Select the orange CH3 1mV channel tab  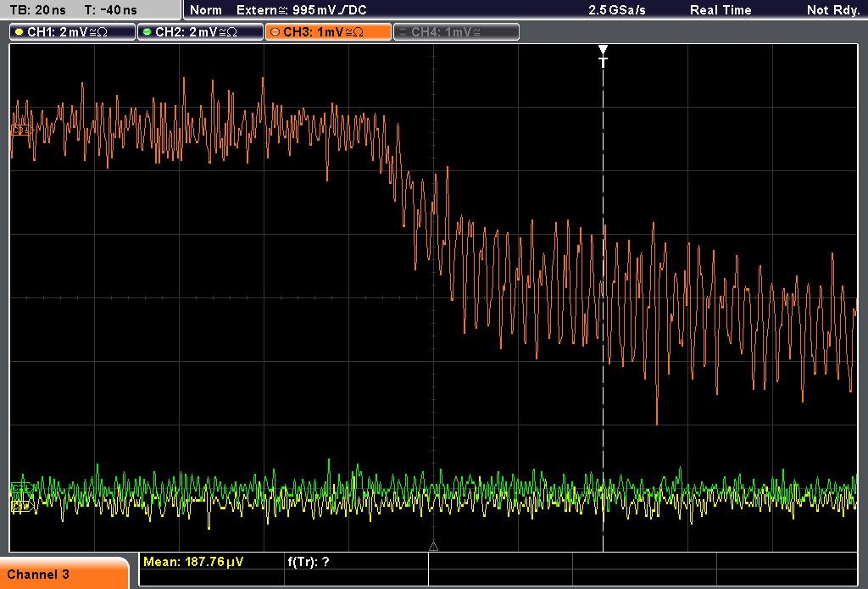[328, 32]
